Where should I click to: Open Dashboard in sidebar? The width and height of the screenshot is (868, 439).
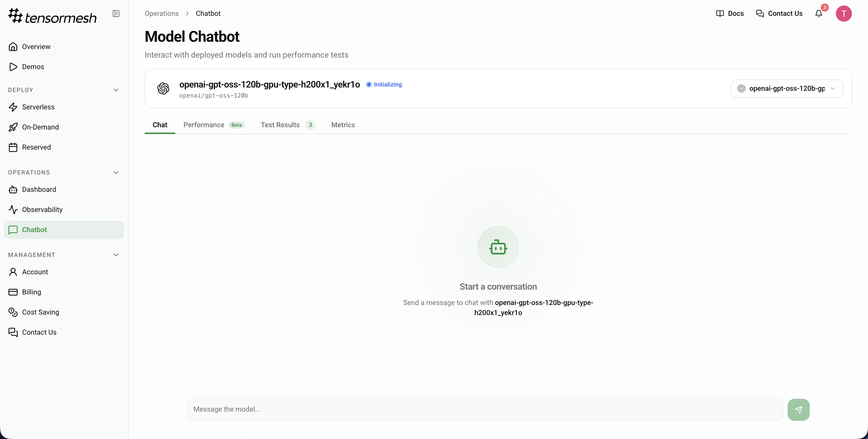64,189
